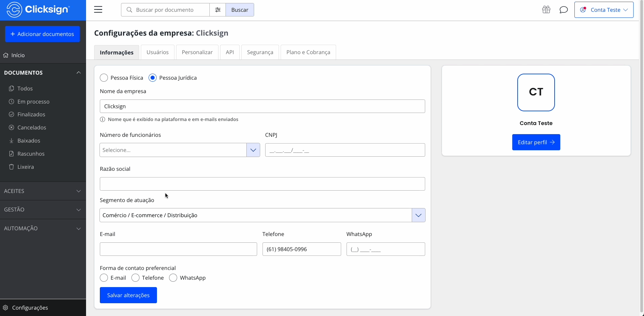Open the API tab
The image size is (644, 316).
(230, 52)
